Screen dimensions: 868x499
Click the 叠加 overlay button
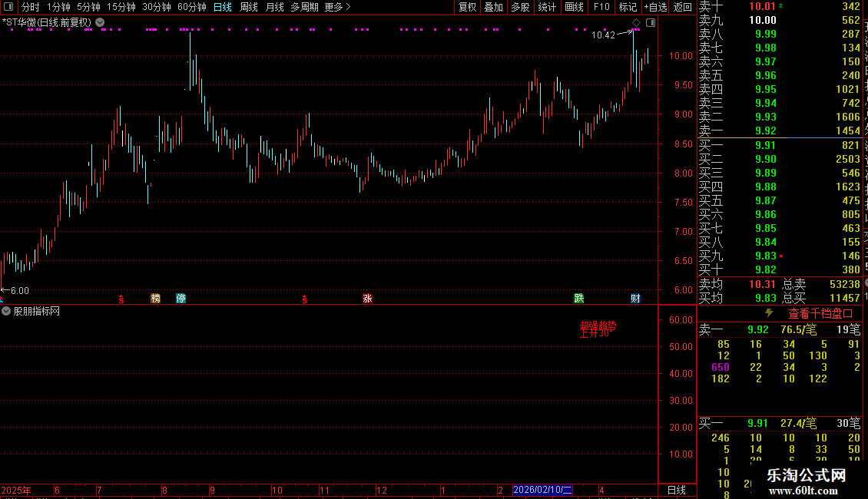(494, 7)
